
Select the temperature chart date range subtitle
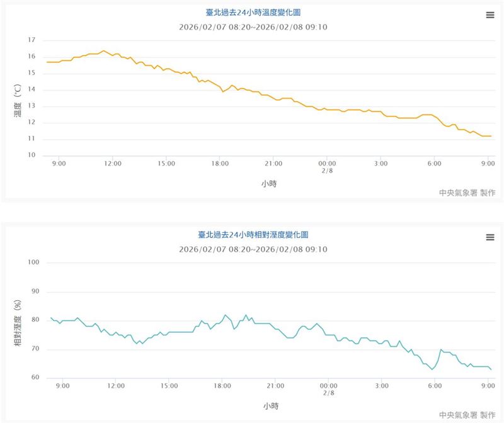(253, 27)
